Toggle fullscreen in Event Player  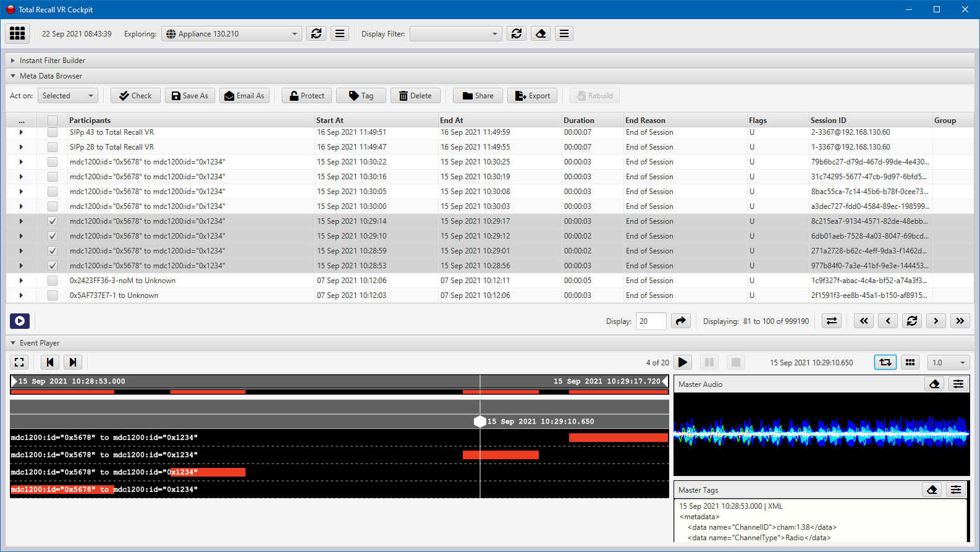pos(19,362)
